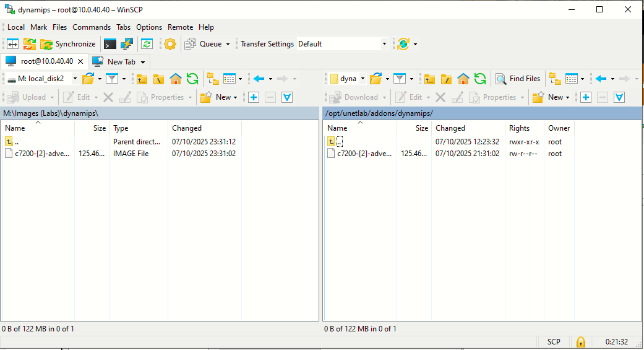Open the Local menu
The height and width of the screenshot is (350, 644).
[16, 27]
